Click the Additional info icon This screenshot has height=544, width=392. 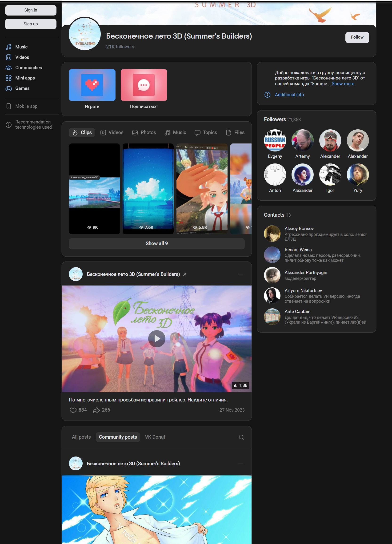point(267,95)
